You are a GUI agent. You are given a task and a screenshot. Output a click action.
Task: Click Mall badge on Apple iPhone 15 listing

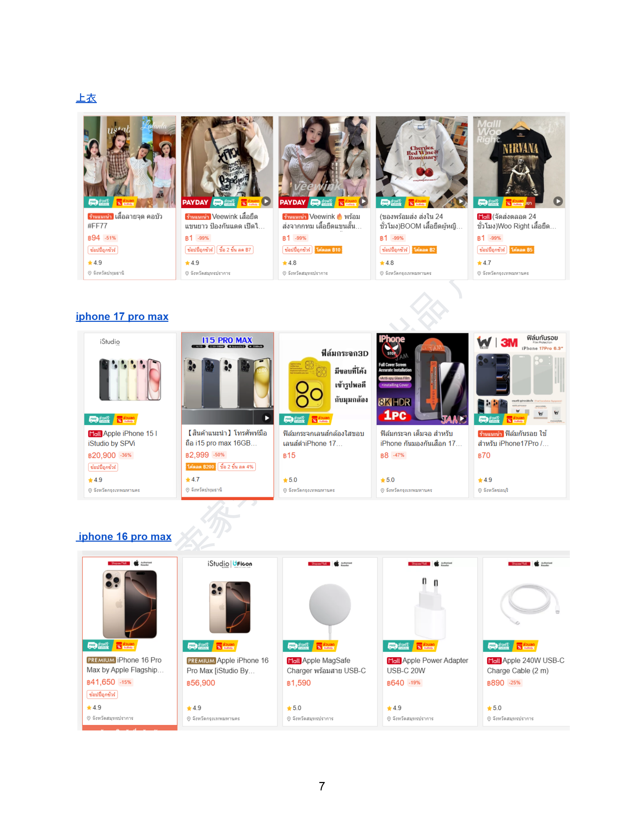click(x=95, y=434)
